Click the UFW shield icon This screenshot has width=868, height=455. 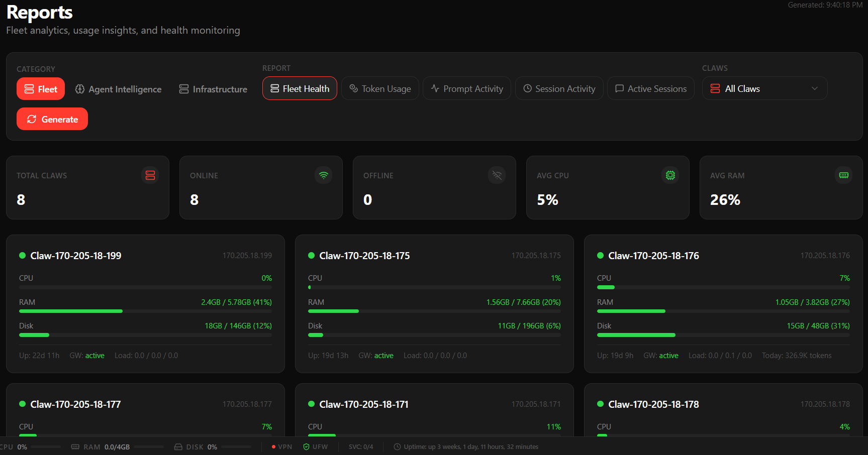306,446
